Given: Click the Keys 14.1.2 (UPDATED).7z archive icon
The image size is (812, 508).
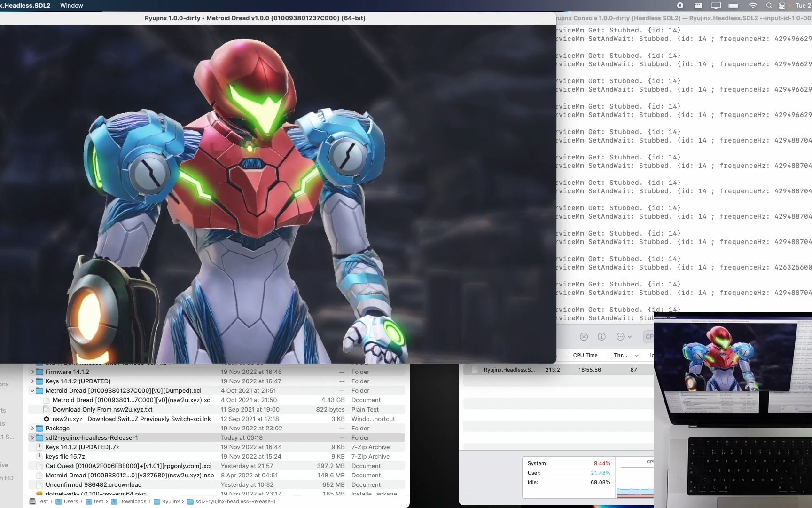Looking at the screenshot, I should [39, 447].
